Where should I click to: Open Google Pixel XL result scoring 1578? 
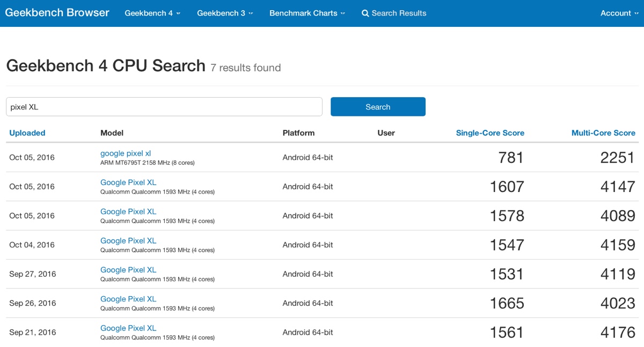128,211
